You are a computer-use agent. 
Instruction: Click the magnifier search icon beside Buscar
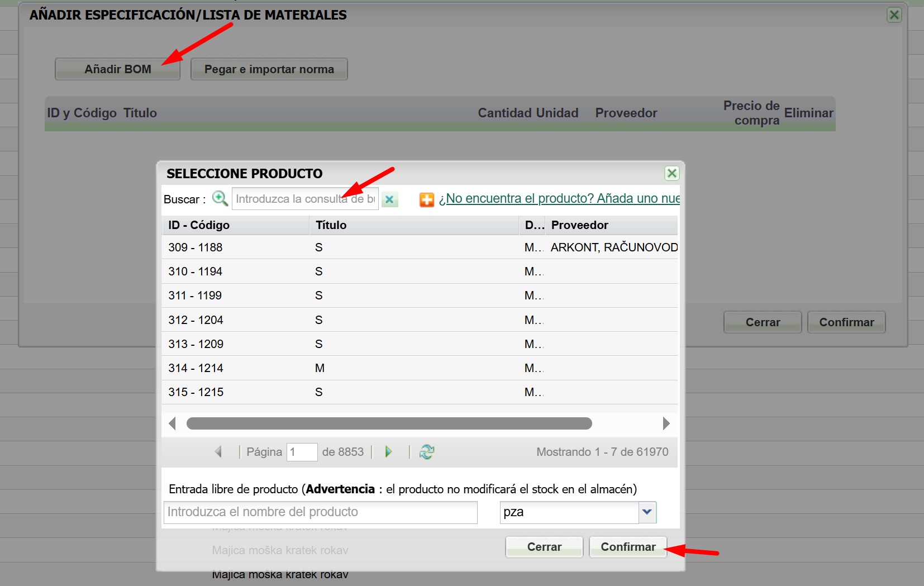click(220, 198)
